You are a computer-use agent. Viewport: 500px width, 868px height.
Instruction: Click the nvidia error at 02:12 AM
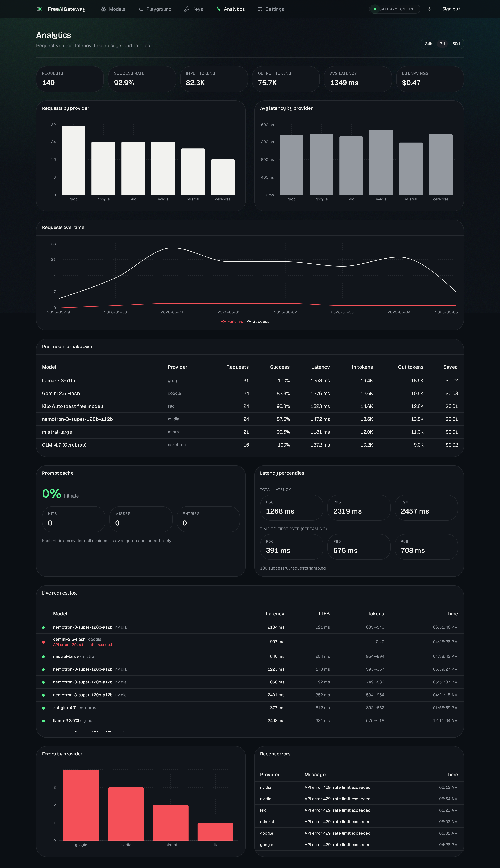click(359, 787)
